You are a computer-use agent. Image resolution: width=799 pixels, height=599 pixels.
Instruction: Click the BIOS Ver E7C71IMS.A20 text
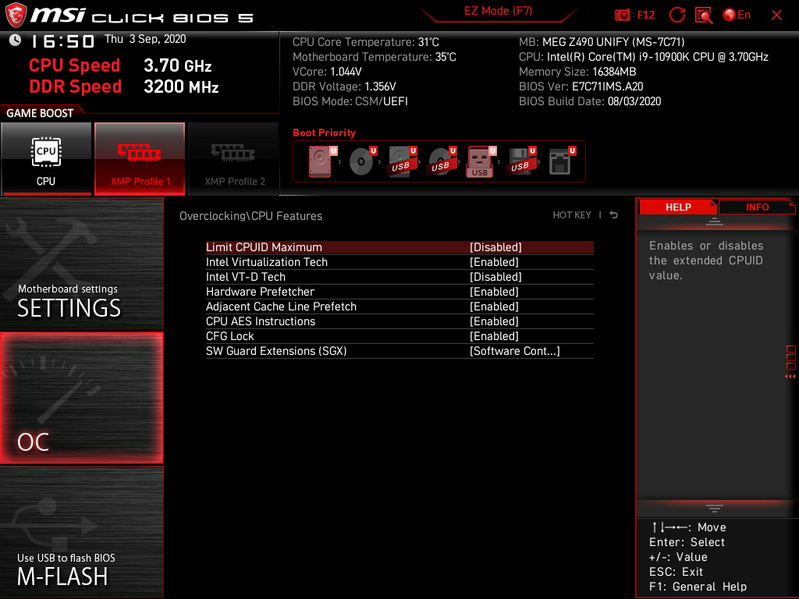tap(581, 87)
